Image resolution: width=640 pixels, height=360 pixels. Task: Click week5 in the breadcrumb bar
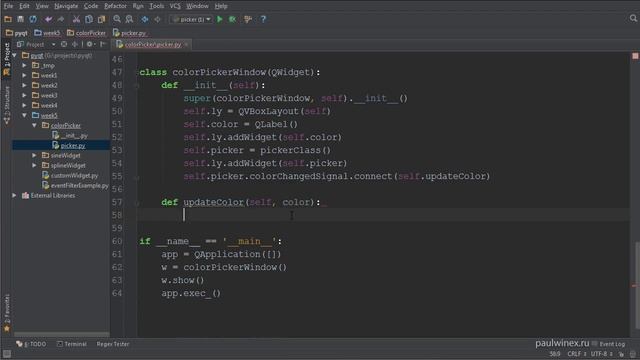click(x=47, y=33)
